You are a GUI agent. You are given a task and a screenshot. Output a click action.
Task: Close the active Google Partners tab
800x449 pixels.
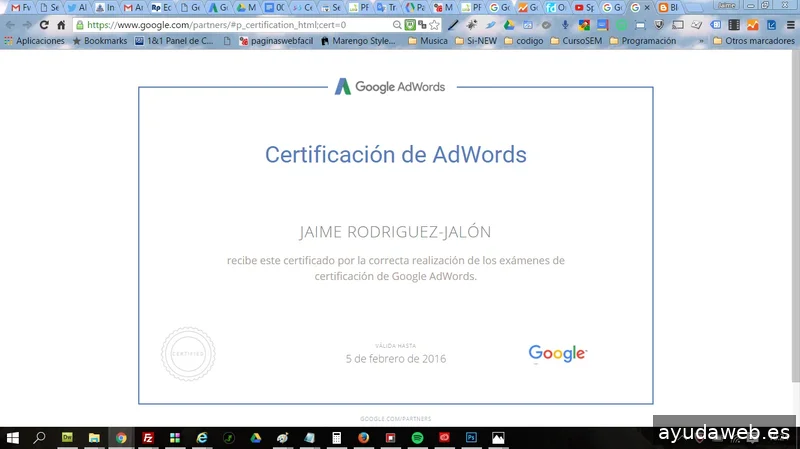(647, 8)
